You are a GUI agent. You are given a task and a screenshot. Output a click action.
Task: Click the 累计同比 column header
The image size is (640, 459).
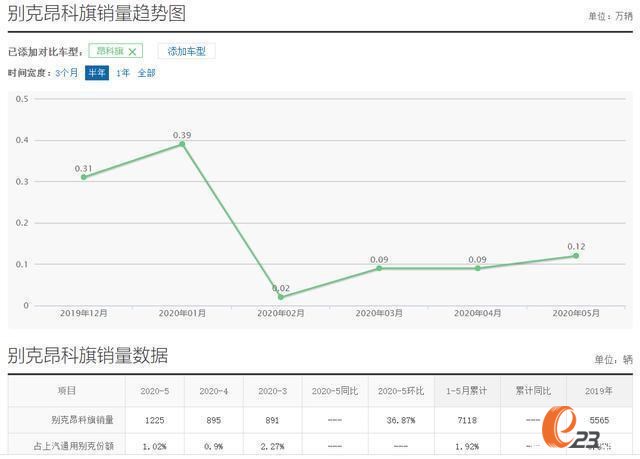coord(533,391)
